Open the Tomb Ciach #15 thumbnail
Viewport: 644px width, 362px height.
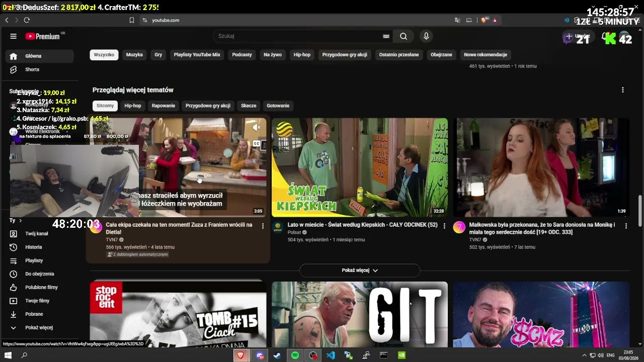tap(178, 314)
